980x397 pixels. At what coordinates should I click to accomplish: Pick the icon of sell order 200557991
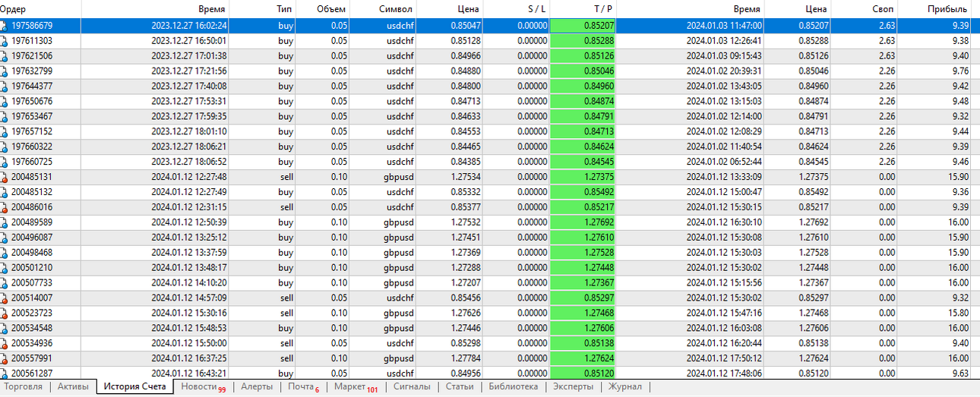click(x=4, y=358)
